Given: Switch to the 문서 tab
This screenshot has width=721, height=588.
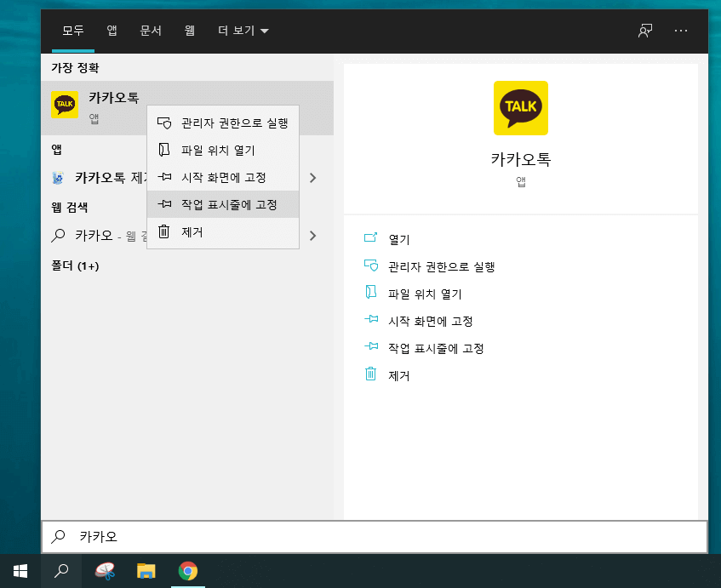Looking at the screenshot, I should coord(151,31).
